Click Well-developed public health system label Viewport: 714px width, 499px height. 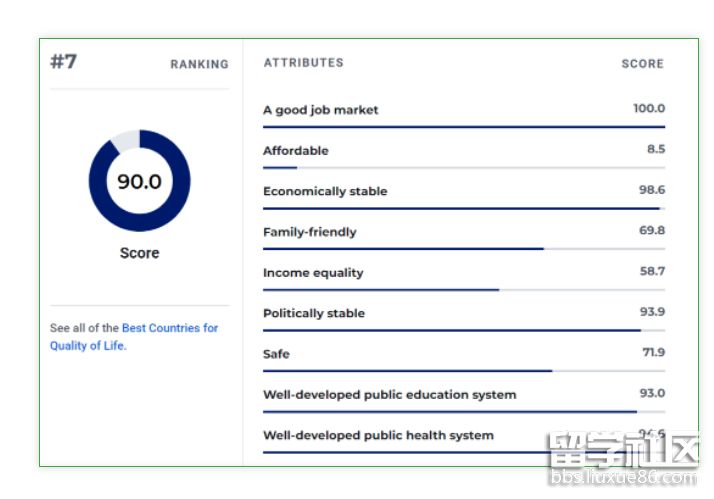click(378, 435)
